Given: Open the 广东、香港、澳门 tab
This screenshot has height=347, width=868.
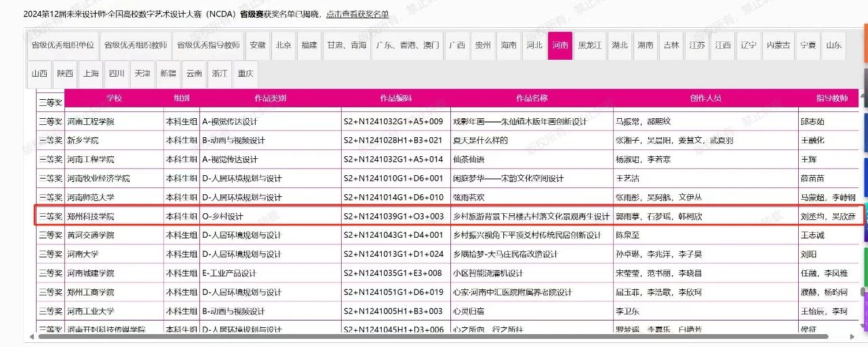Looking at the screenshot, I should [408, 45].
